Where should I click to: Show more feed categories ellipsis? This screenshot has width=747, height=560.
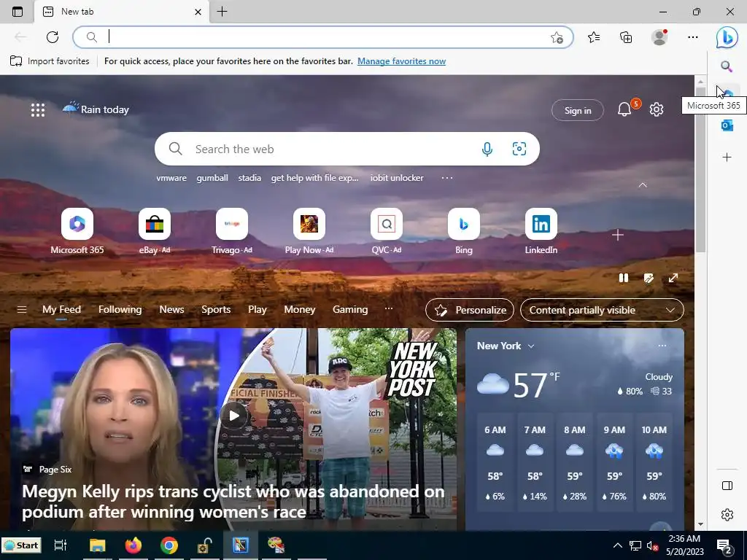389,308
